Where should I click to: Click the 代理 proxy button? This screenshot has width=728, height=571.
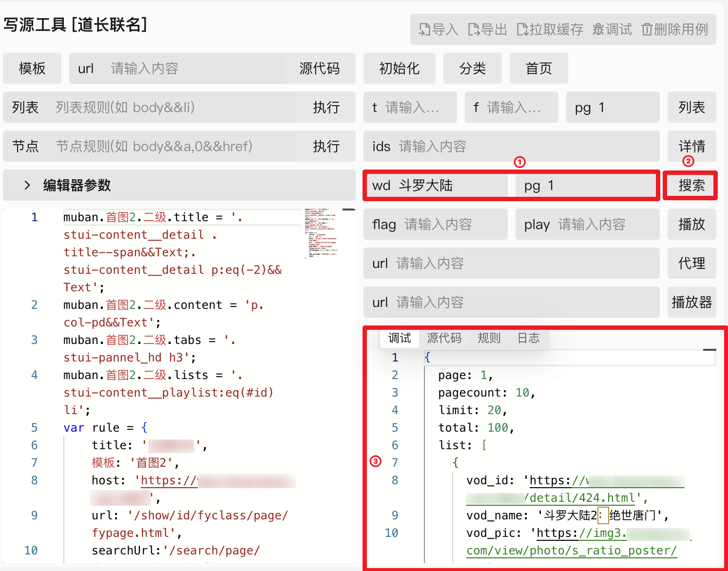(x=692, y=263)
